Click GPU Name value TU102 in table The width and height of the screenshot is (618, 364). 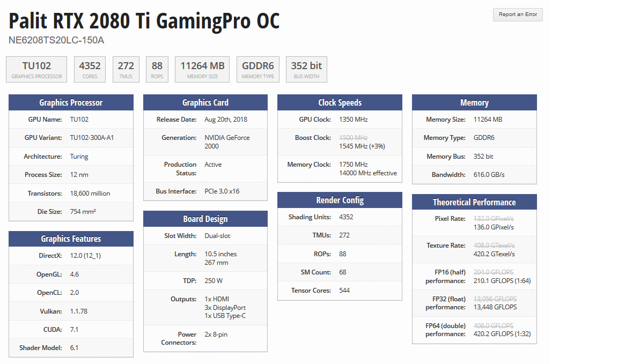[x=79, y=120]
